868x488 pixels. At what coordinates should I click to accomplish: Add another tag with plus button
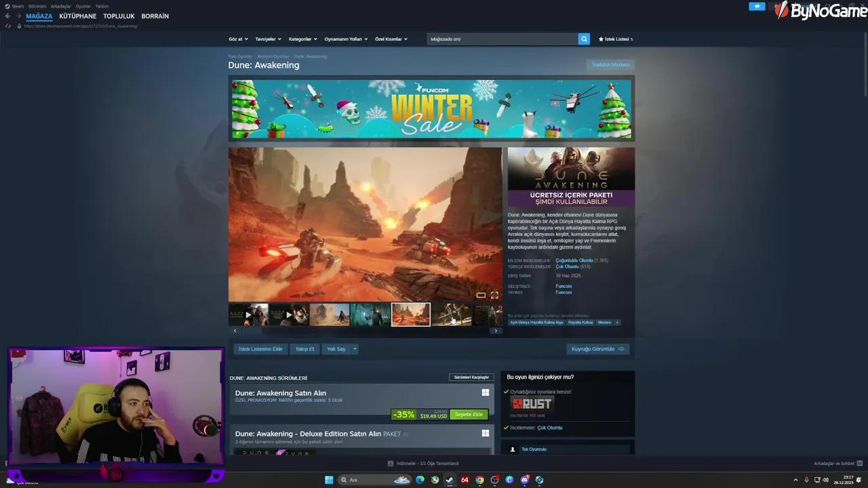tap(617, 323)
